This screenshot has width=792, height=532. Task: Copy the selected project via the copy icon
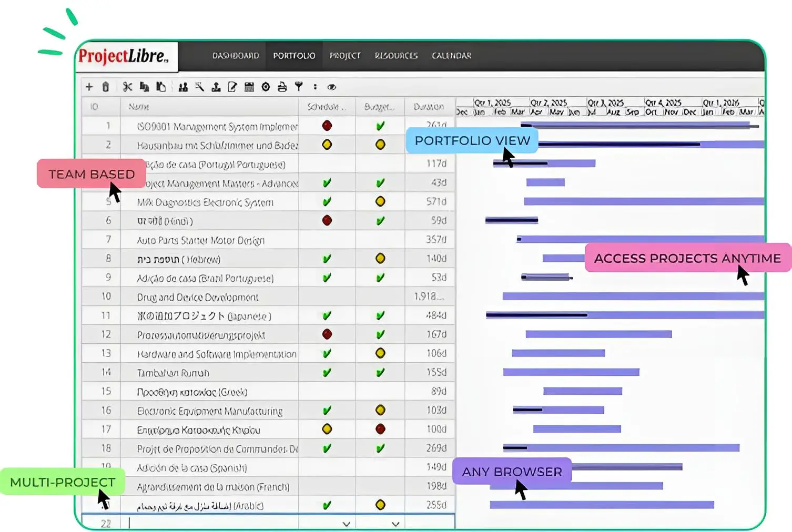tap(144, 87)
